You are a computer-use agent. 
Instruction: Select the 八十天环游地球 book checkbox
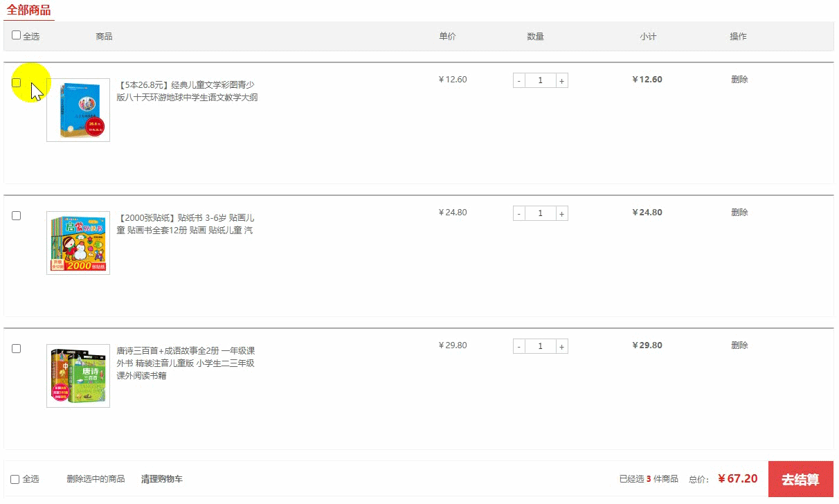tap(17, 83)
